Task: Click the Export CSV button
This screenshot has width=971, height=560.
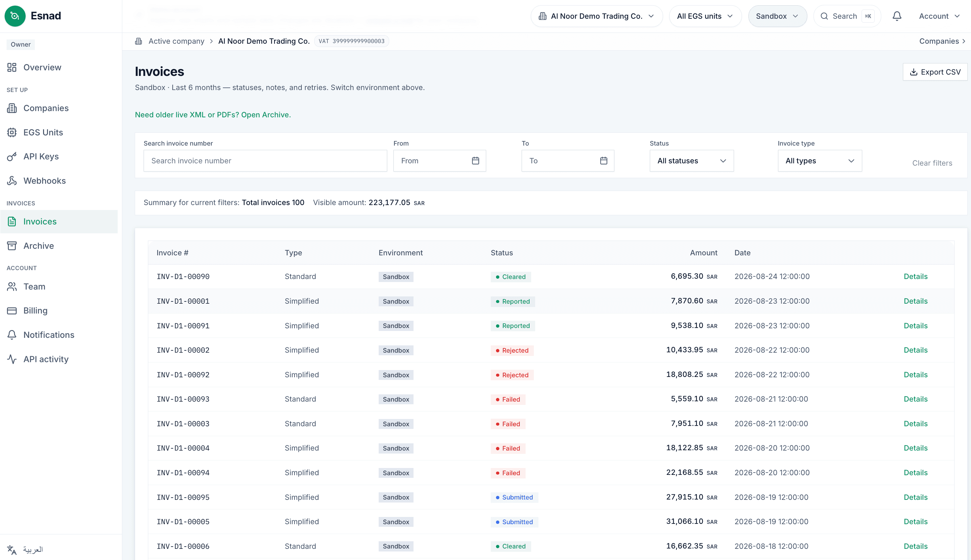Action: [935, 72]
